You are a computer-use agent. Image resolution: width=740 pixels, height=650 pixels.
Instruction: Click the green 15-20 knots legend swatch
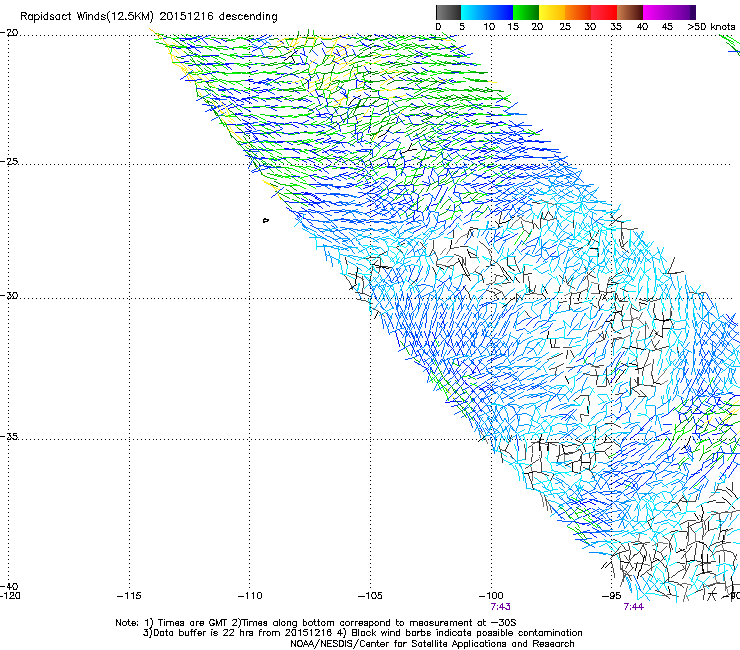(526, 12)
